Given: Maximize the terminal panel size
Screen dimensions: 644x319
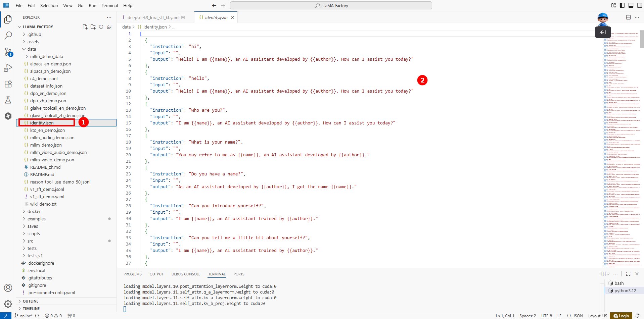Looking at the screenshot, I should pos(628,274).
